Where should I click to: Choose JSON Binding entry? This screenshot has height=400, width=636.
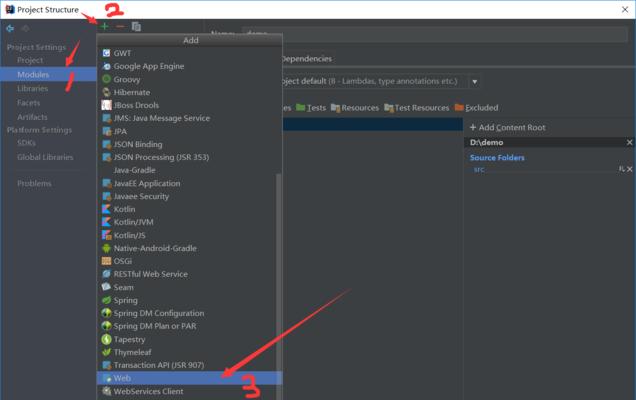[x=189, y=144]
